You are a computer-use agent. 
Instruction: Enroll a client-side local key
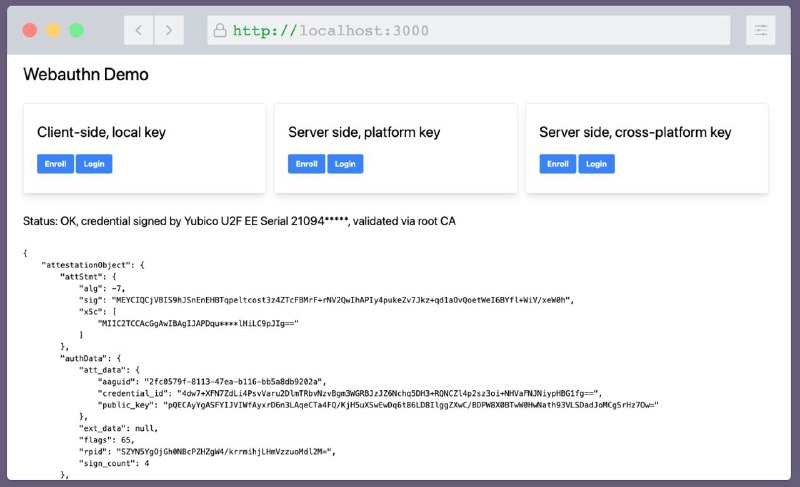(55, 164)
